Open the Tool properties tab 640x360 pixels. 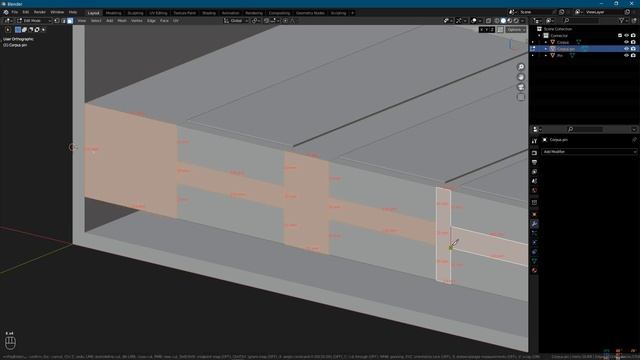click(x=534, y=141)
